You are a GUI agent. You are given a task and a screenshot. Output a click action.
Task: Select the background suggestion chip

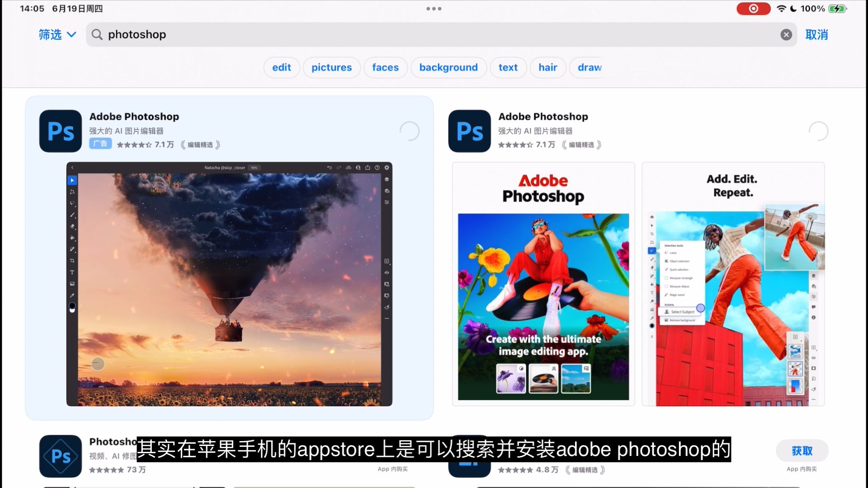(x=448, y=67)
